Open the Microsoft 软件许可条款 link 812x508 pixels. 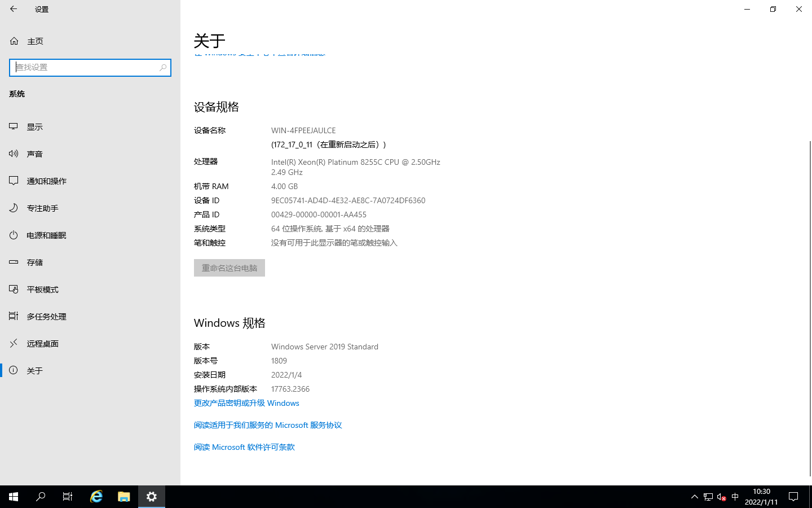click(244, 447)
